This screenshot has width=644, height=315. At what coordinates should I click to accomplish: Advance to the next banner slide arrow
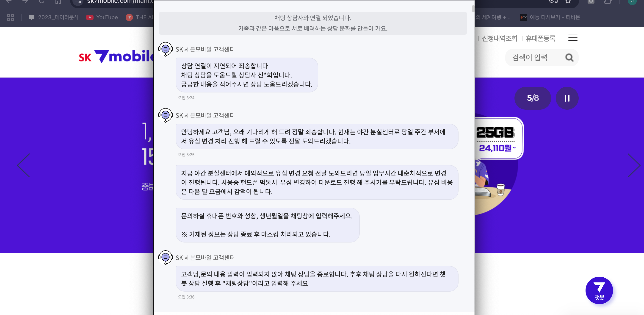[x=634, y=165]
